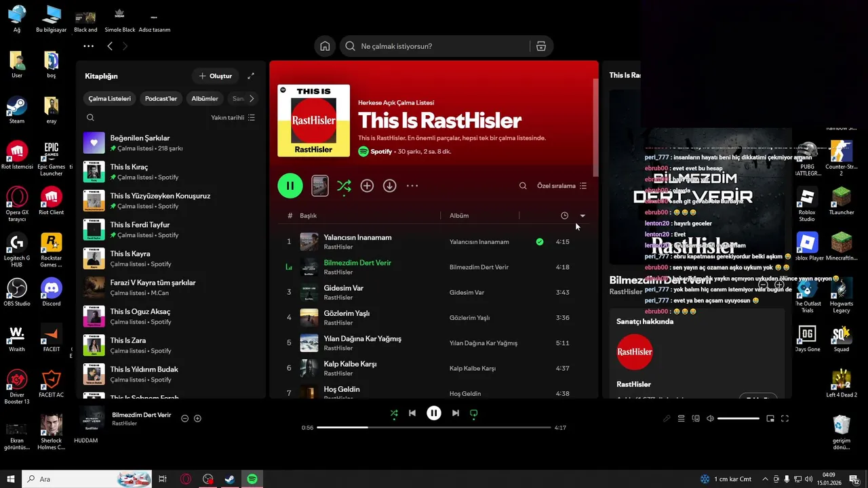Skip to next track

coord(456,413)
